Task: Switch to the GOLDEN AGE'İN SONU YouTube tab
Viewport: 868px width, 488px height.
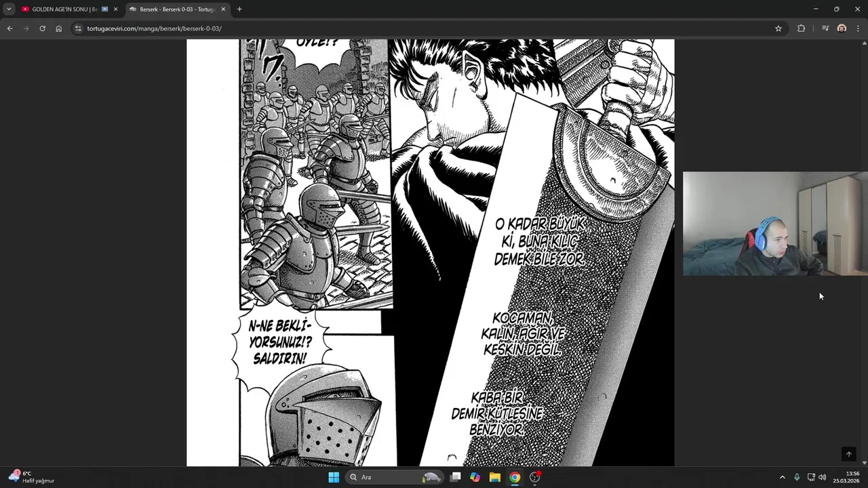Action: tap(65, 9)
